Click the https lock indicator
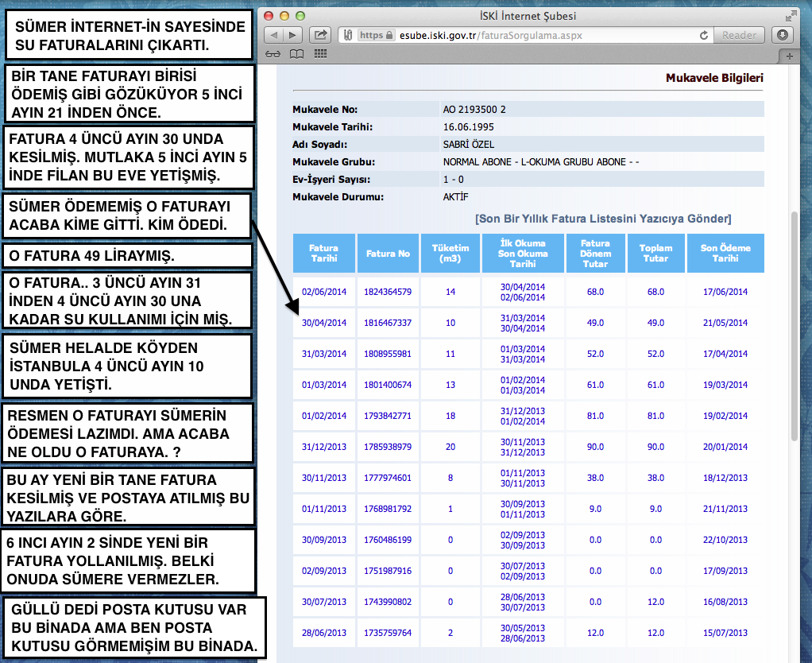This screenshot has height=663, width=812. [x=376, y=35]
